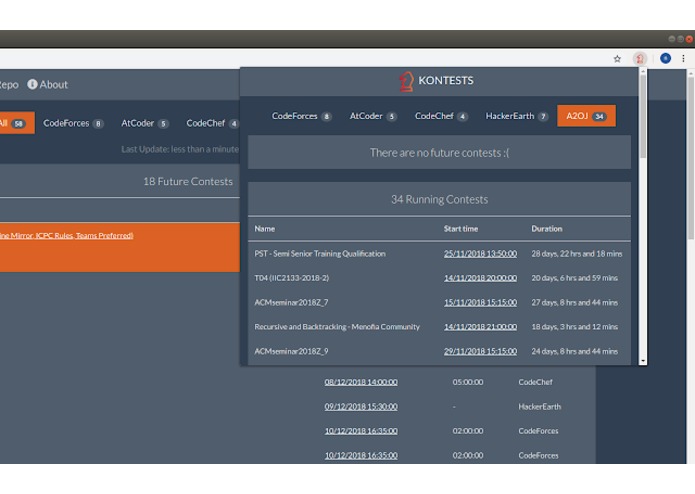Select ACMseminar2018Z_7 contest name
Screen dimensions: 695x494
tap(291, 303)
